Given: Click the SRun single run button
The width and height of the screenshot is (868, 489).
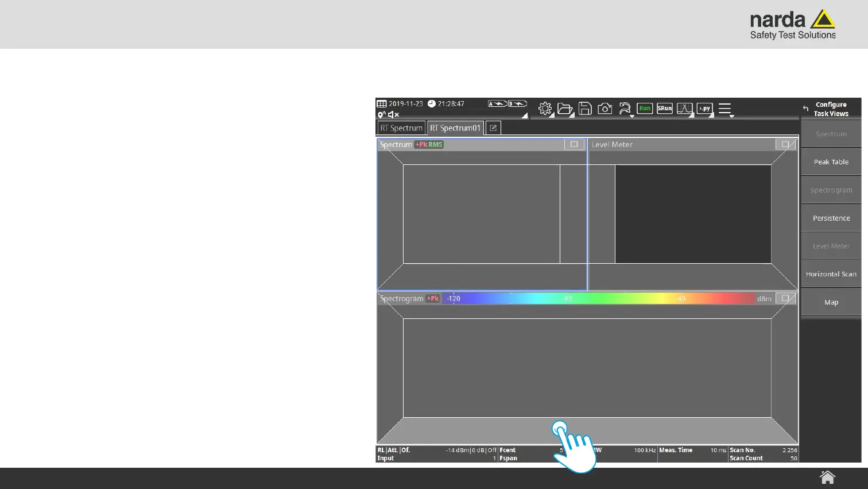Looking at the screenshot, I should pyautogui.click(x=665, y=108).
